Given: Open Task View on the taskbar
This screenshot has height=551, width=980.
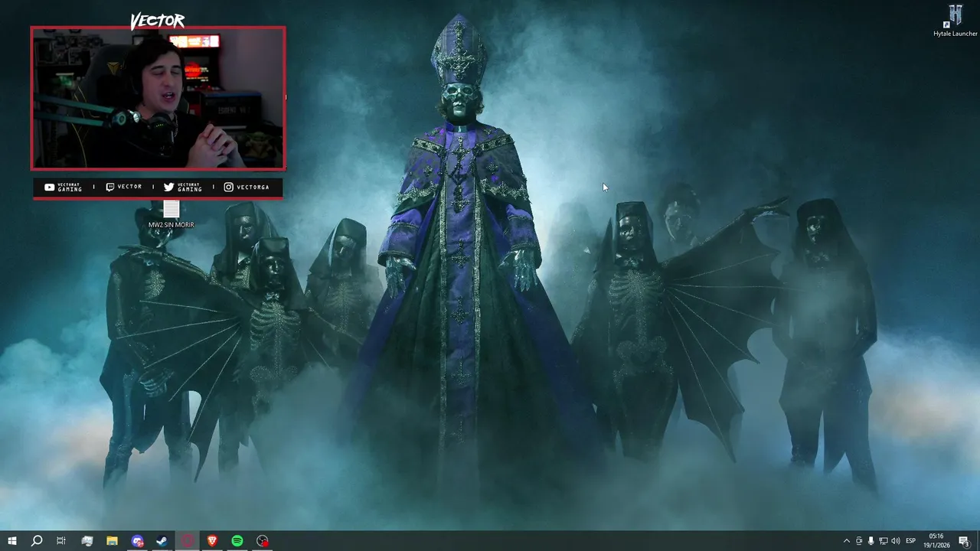Looking at the screenshot, I should pos(61,541).
